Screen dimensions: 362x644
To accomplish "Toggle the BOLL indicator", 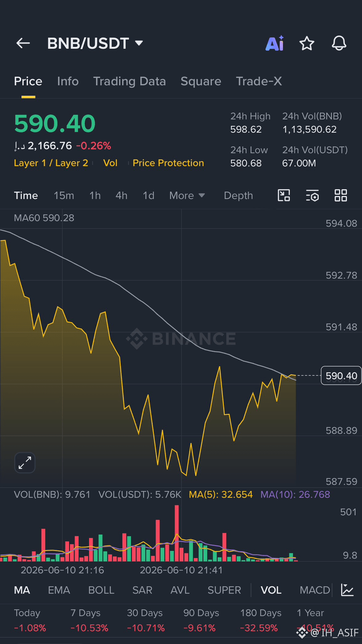I will [x=101, y=590].
